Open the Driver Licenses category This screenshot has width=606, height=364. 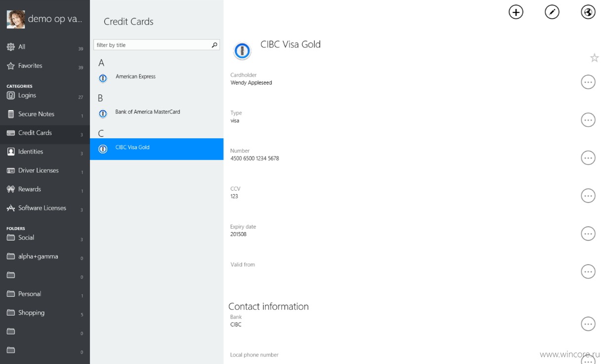(x=44, y=170)
